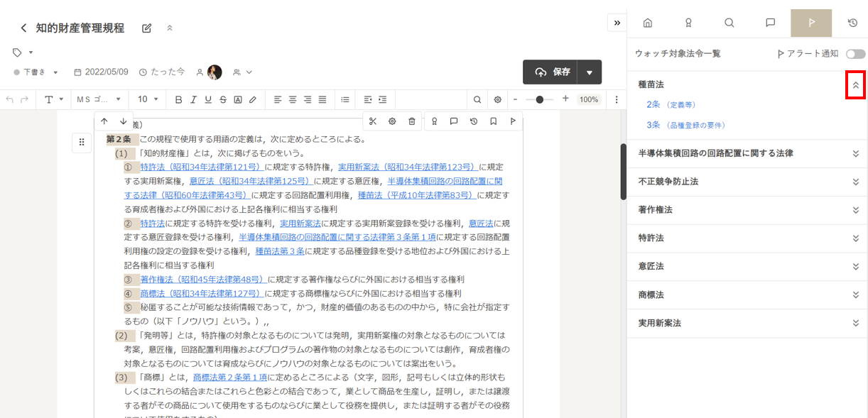Click the bulleted list icon
The height and width of the screenshot is (418, 868).
point(345,99)
